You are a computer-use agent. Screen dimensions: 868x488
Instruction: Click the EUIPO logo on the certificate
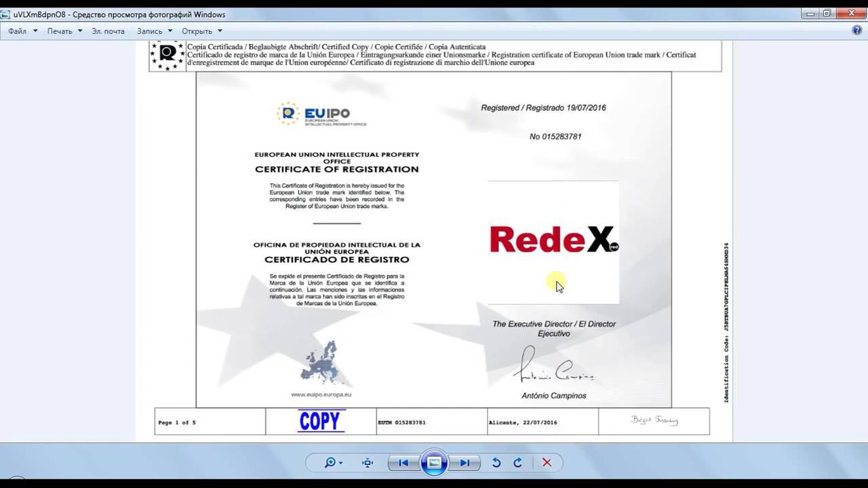tap(323, 114)
